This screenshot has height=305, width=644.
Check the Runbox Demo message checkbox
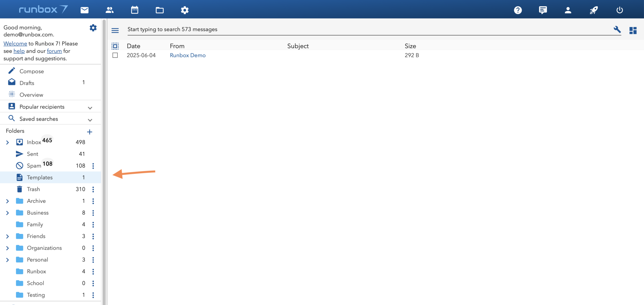115,55
